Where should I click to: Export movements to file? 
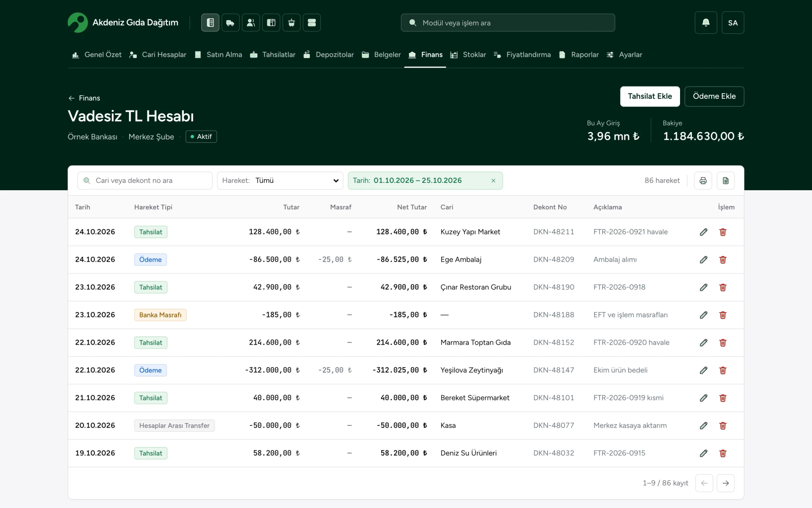coord(726,180)
